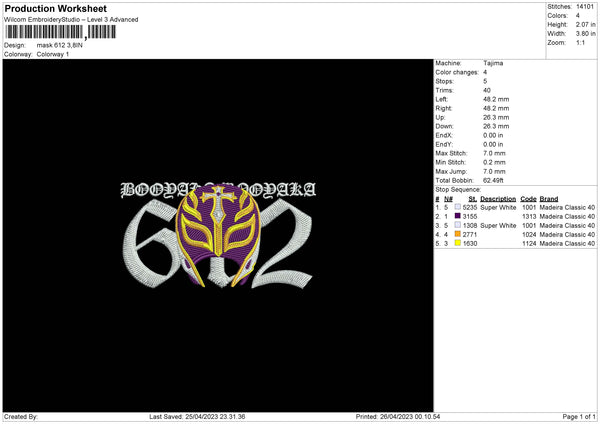Click the design name 'mask 612 3,8IN'
Viewport: 600px width, 424px height.
pyautogui.click(x=59, y=45)
